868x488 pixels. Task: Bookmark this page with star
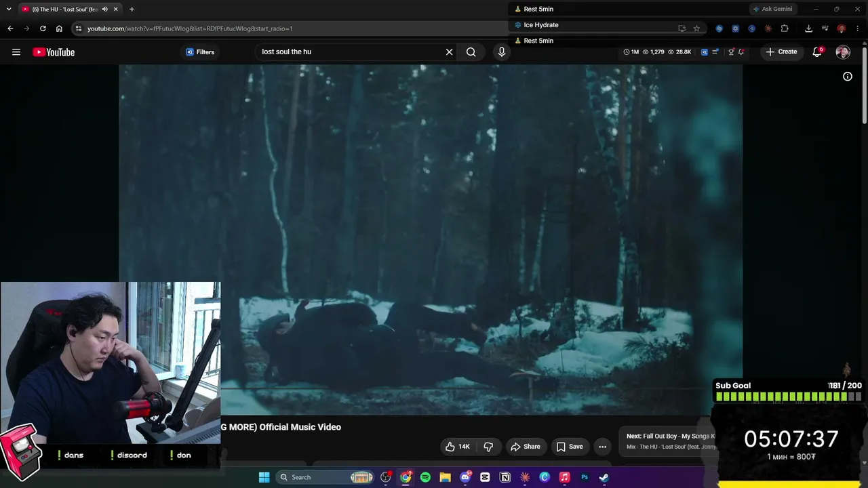coord(696,28)
